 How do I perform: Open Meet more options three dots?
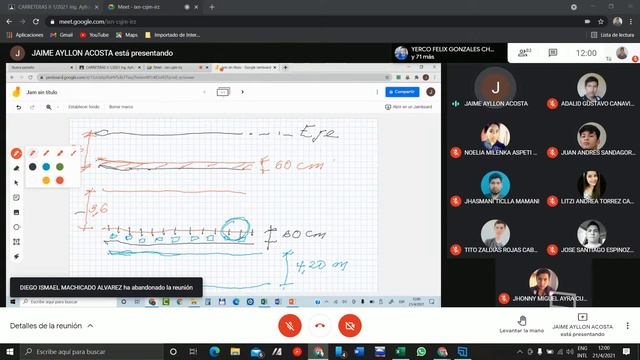627,326
